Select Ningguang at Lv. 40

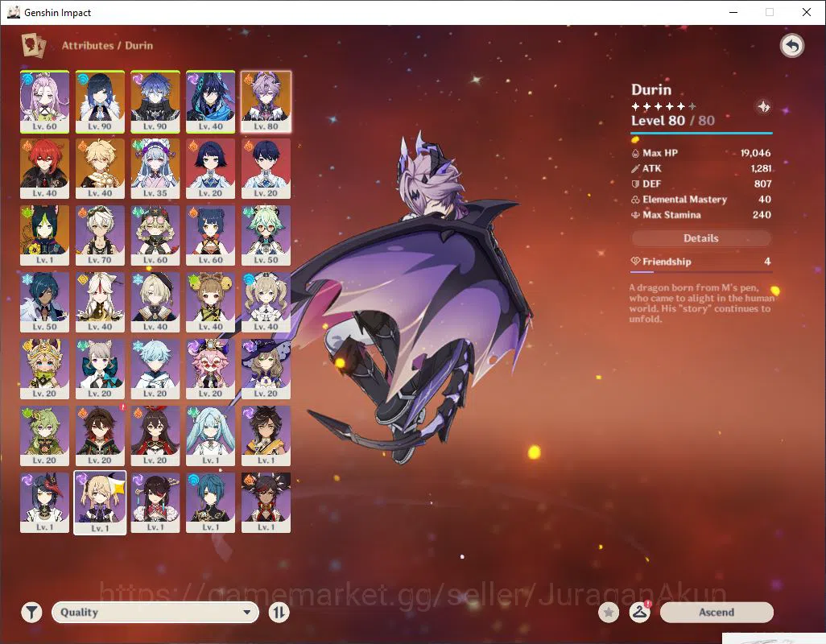point(100,302)
